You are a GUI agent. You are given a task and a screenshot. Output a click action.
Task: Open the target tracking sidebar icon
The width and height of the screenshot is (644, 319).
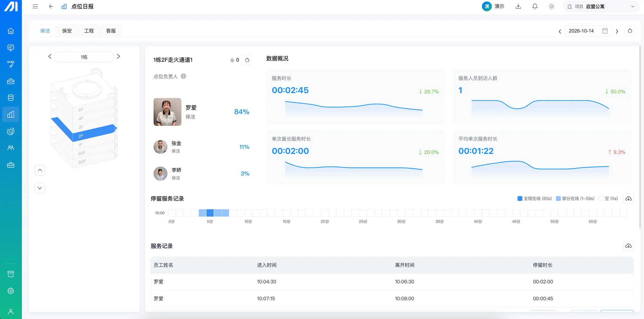(11, 131)
